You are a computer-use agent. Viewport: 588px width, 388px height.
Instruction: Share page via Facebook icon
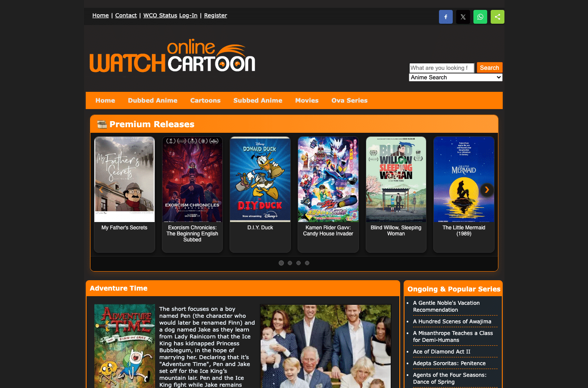[x=446, y=17]
